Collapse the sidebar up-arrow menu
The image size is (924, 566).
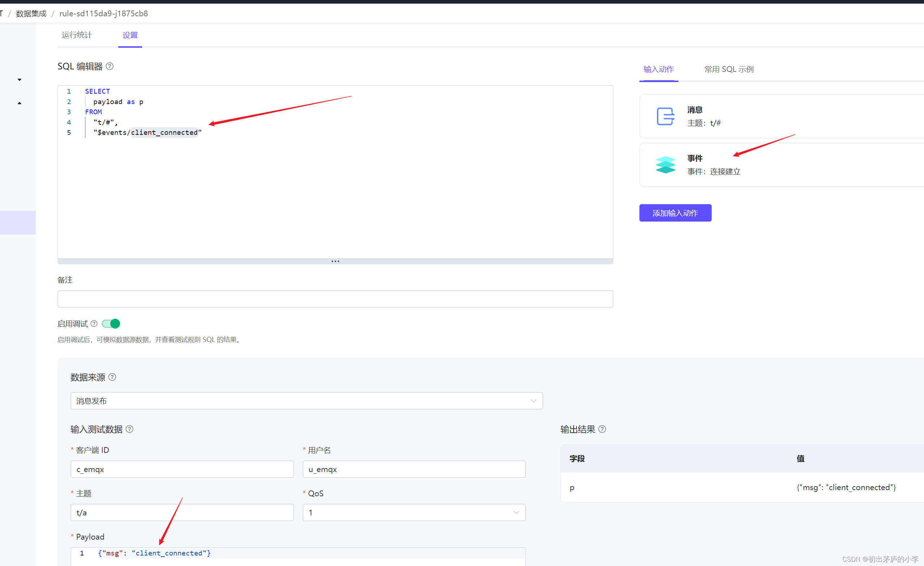click(x=20, y=103)
